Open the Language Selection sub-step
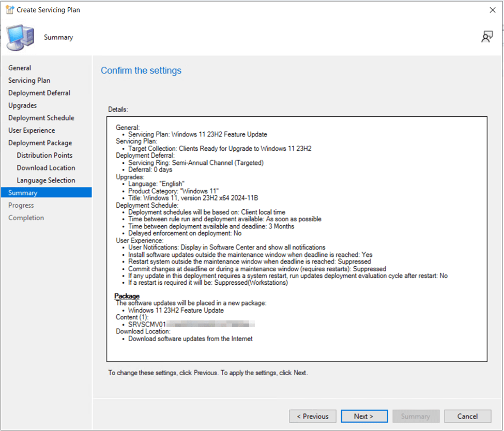The image size is (504, 431). [x=46, y=180]
